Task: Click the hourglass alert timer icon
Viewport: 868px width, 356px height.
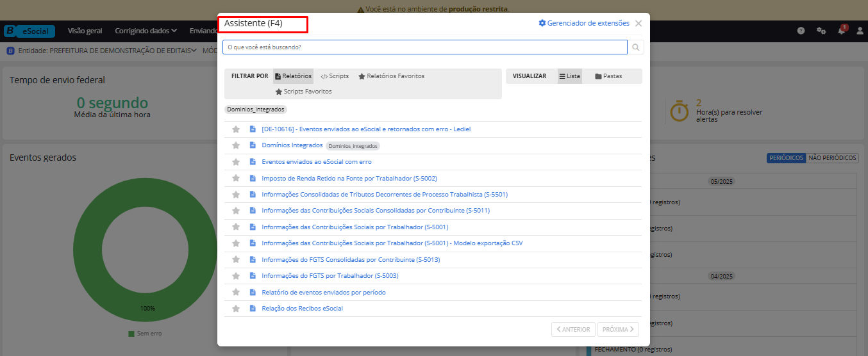Action: click(x=680, y=111)
